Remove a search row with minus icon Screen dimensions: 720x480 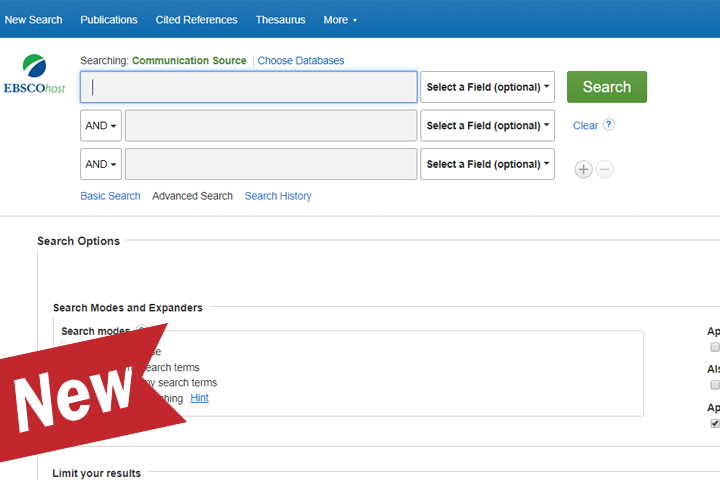click(605, 169)
